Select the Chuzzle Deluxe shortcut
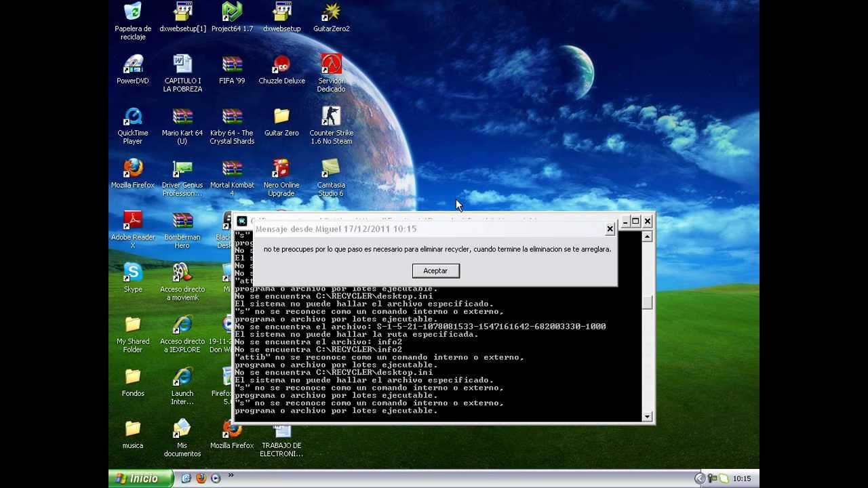This screenshot has width=868, height=488. [x=281, y=70]
